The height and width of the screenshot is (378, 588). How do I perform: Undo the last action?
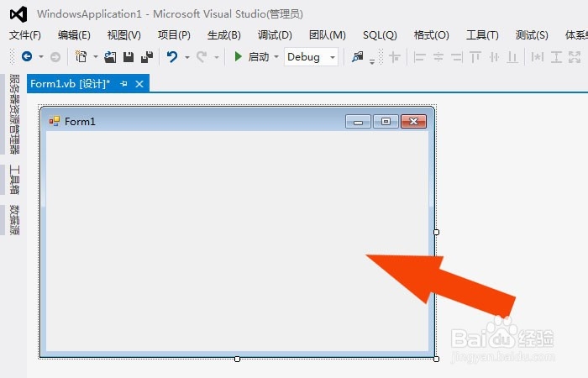click(172, 56)
